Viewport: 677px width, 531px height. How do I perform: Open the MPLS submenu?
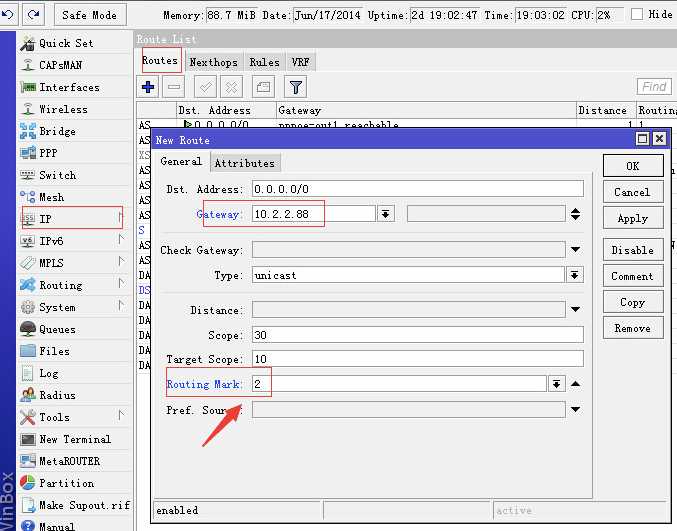(x=74, y=263)
